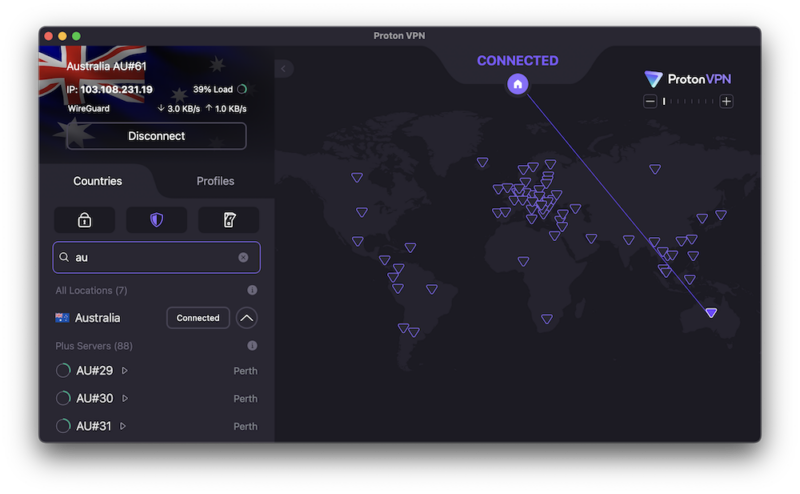Click the 39% Load indicator circle

pyautogui.click(x=242, y=89)
